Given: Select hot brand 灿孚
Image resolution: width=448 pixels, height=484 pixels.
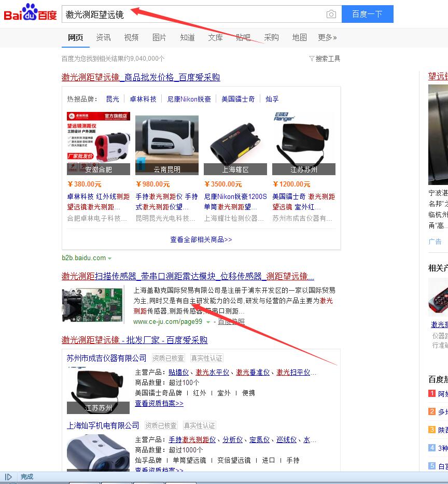Looking at the screenshot, I should (x=272, y=99).
